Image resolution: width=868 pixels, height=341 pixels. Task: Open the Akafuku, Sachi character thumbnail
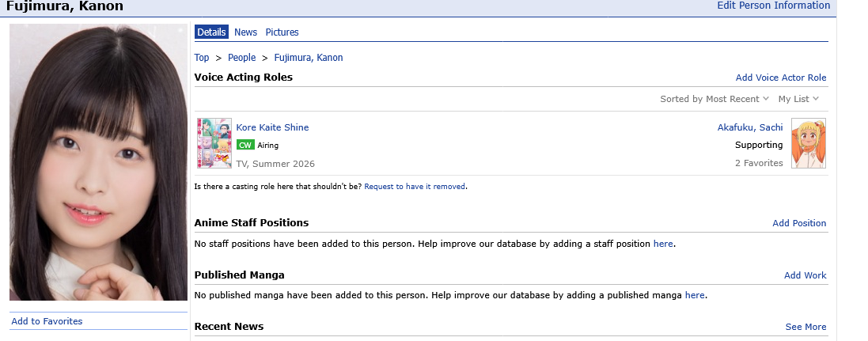tap(808, 143)
